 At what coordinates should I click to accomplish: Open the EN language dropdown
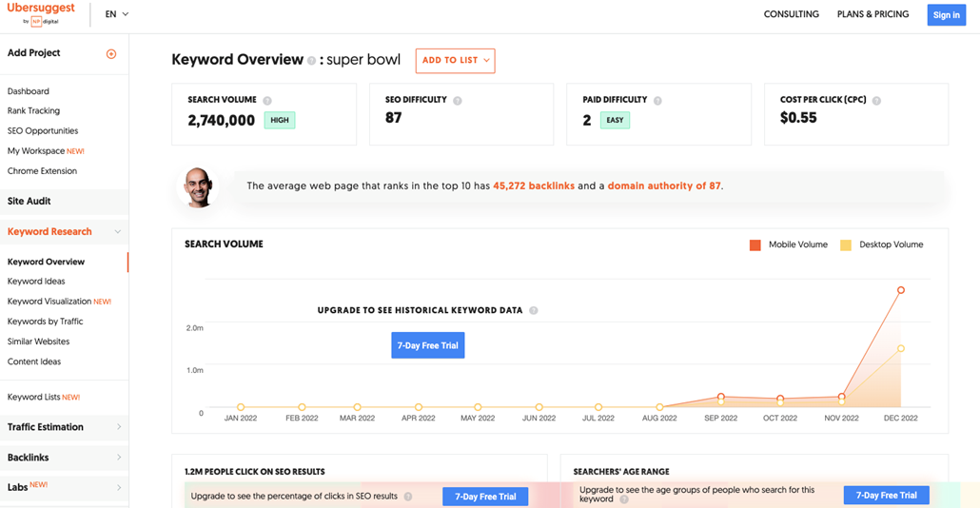(117, 13)
